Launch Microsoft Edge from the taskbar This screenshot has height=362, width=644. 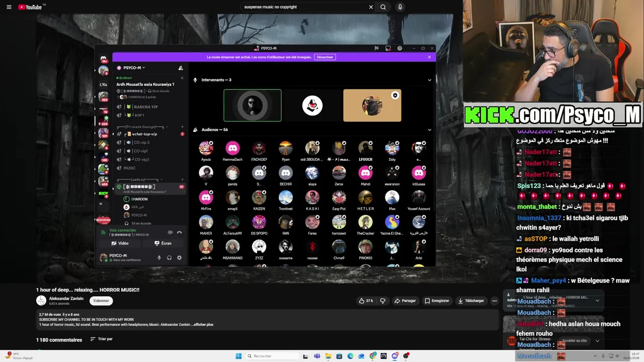(x=350, y=356)
